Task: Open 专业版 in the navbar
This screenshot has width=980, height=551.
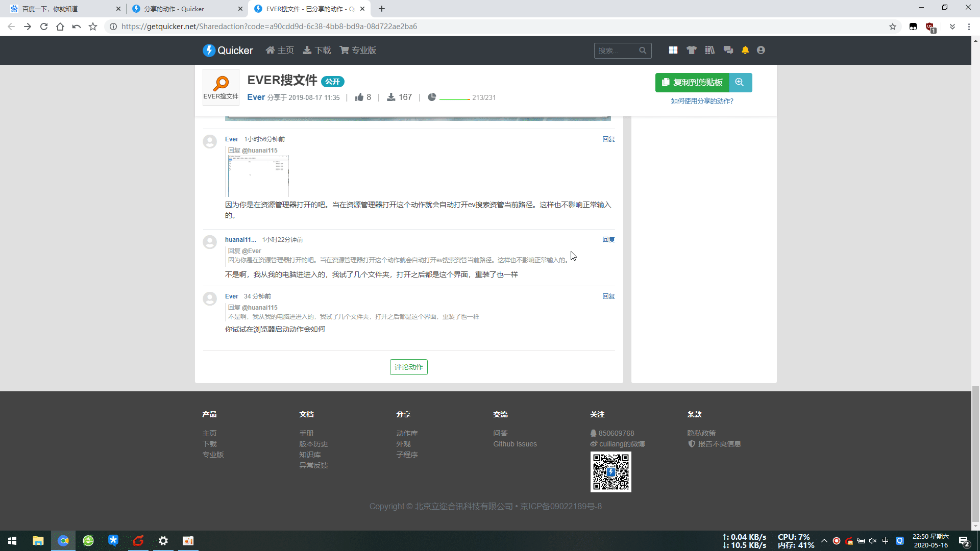Action: click(x=358, y=50)
